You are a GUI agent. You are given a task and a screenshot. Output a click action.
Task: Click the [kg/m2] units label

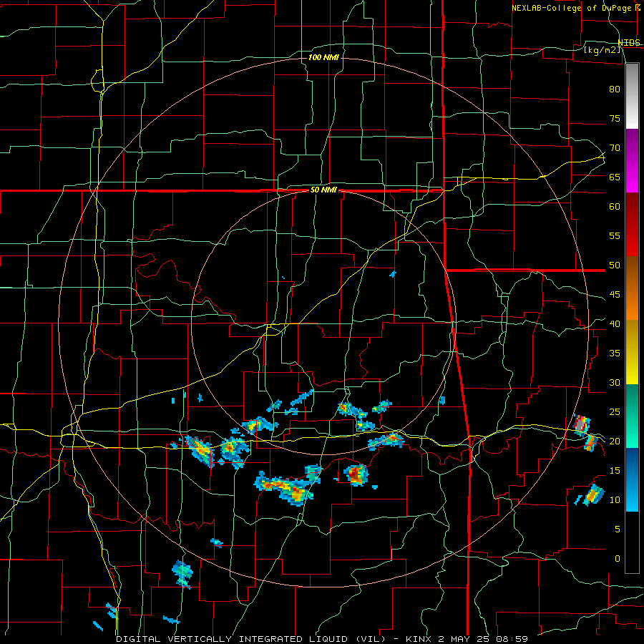[602, 49]
